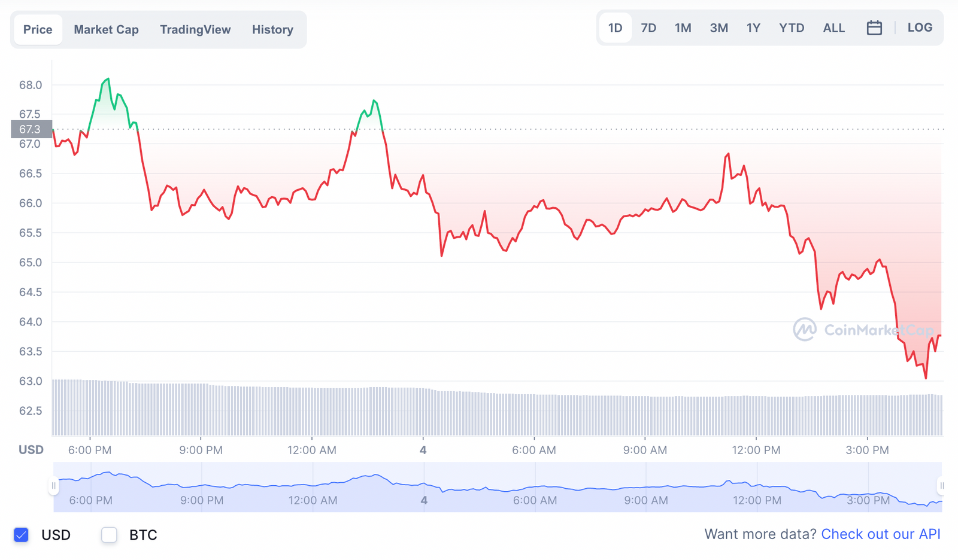Select the YTD time range
This screenshot has height=560, width=958.
pos(792,28)
